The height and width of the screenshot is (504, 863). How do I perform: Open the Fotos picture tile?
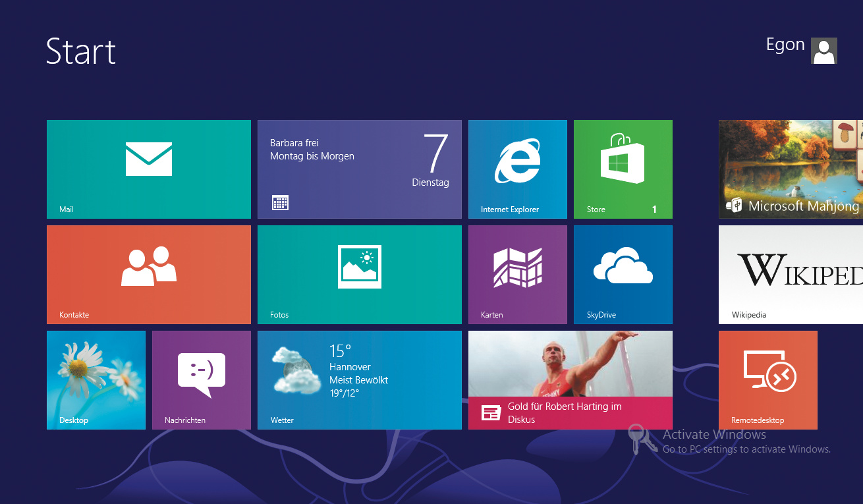(x=360, y=275)
